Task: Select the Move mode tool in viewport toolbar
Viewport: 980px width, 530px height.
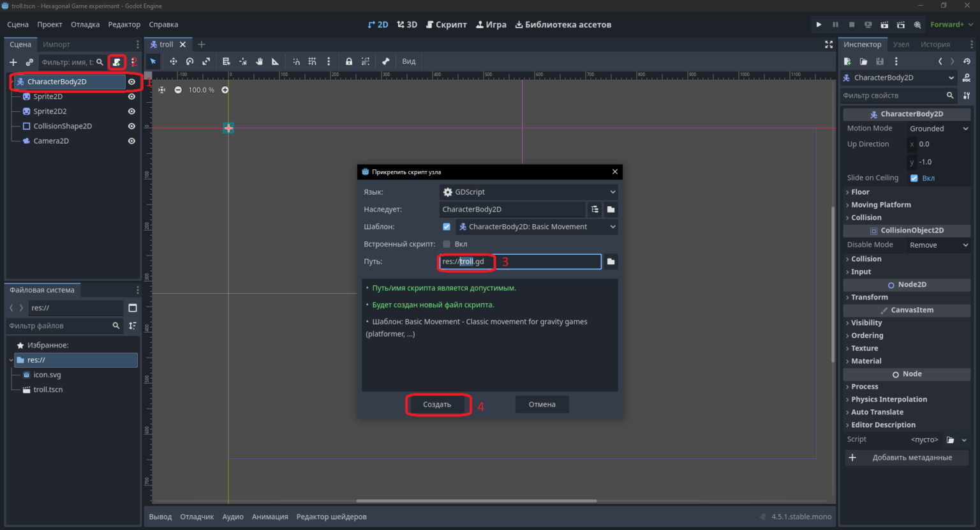Action: coord(173,61)
